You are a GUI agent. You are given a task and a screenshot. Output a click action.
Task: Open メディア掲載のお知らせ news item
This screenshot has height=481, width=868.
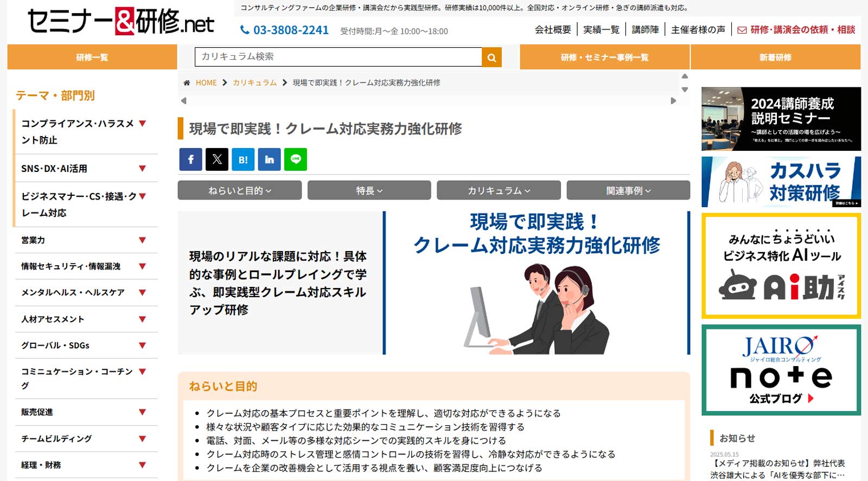point(777,469)
